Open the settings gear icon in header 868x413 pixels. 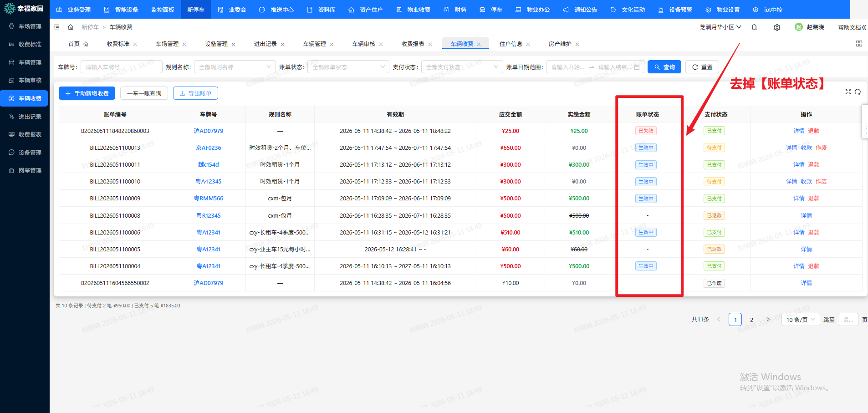[x=777, y=27]
